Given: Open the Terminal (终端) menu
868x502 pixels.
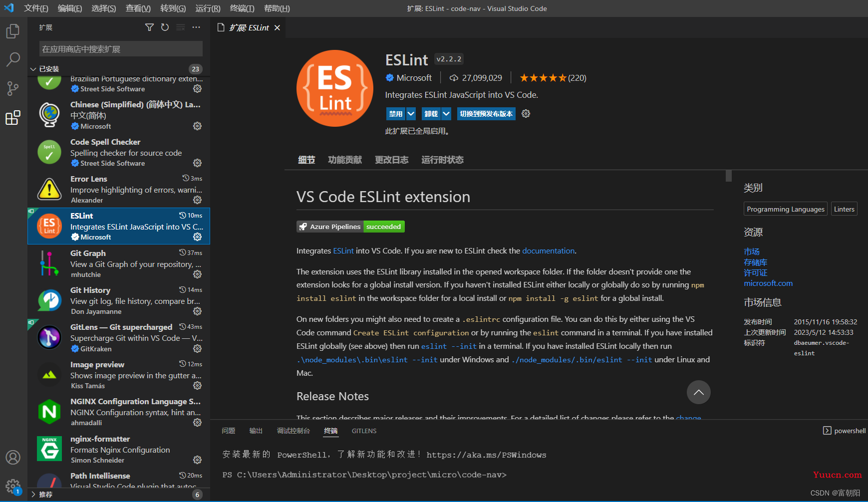Looking at the screenshot, I should point(242,8).
